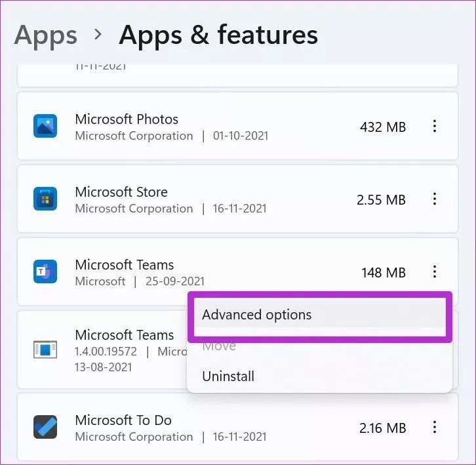Open three-dot menu for Microsoft To Do
Screen dimensions: 476x465
(434, 428)
